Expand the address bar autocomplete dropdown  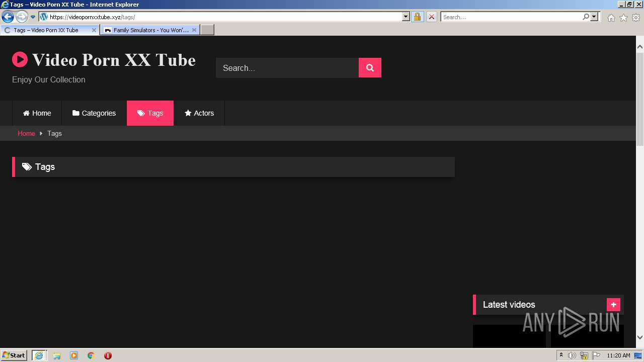(x=406, y=17)
